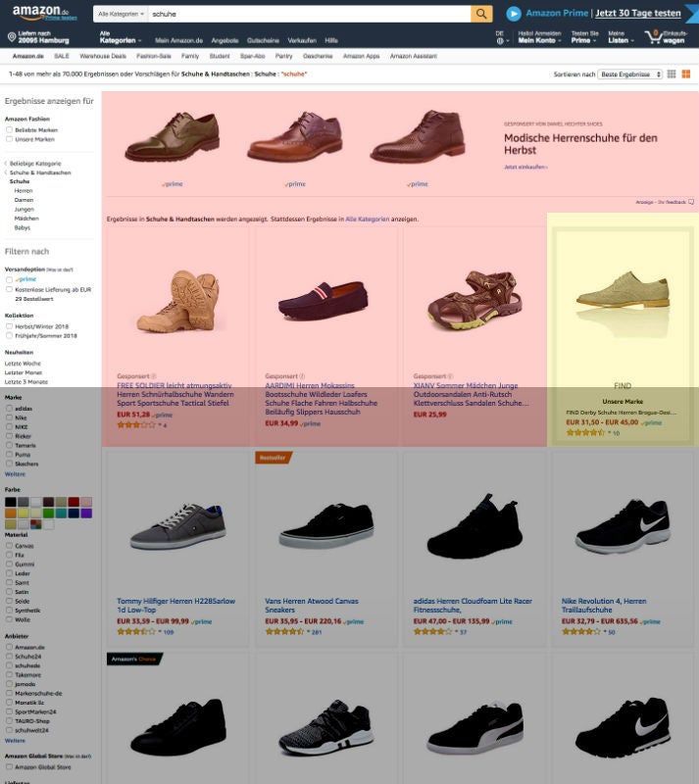Click the Damen category link

(x=24, y=200)
